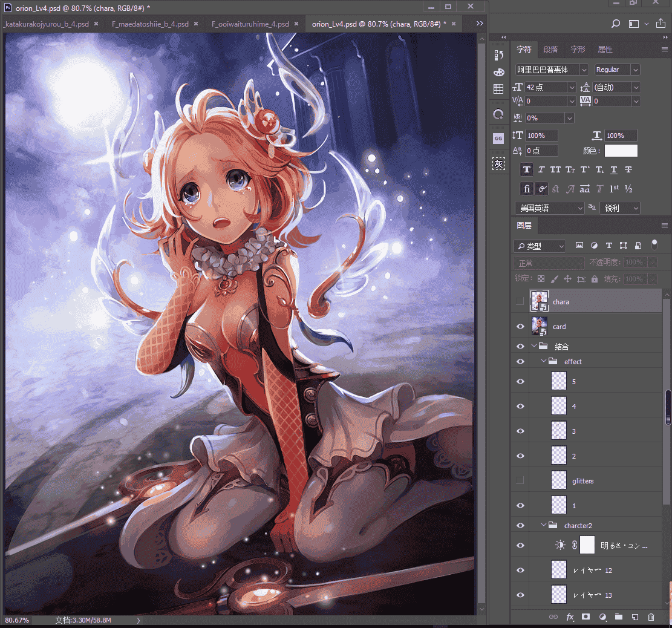Open search via magnifier icon
672x628 pixels.
pos(615,24)
